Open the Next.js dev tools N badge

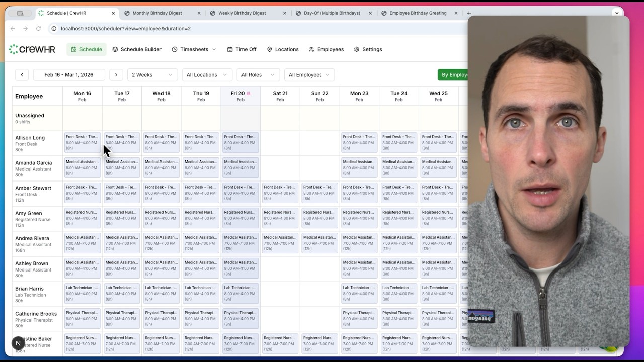(18, 343)
